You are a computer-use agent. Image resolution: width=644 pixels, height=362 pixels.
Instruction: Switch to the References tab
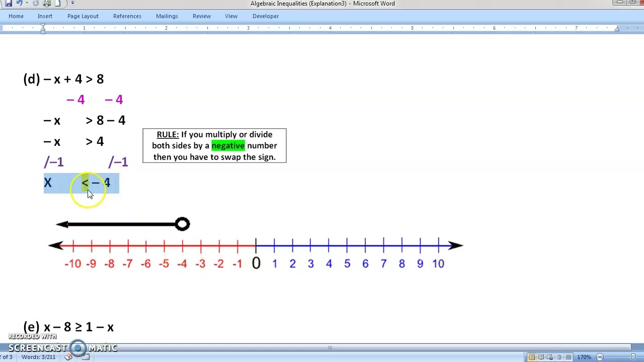(x=127, y=16)
